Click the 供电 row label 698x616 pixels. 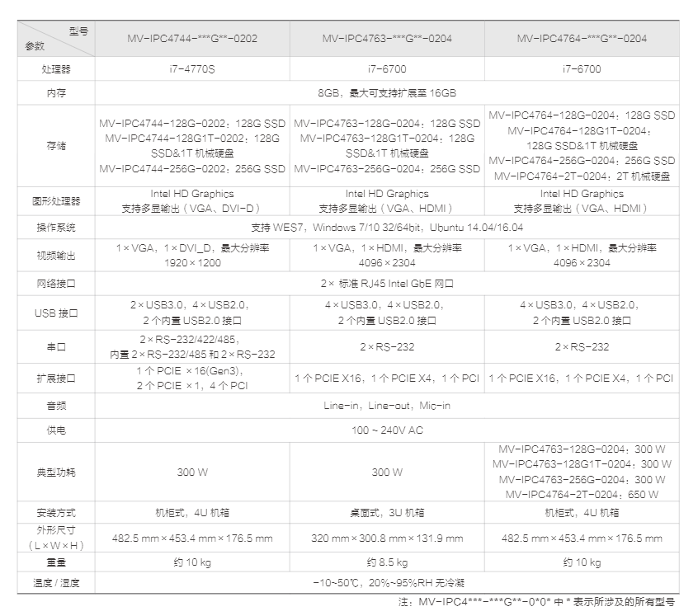point(56,430)
